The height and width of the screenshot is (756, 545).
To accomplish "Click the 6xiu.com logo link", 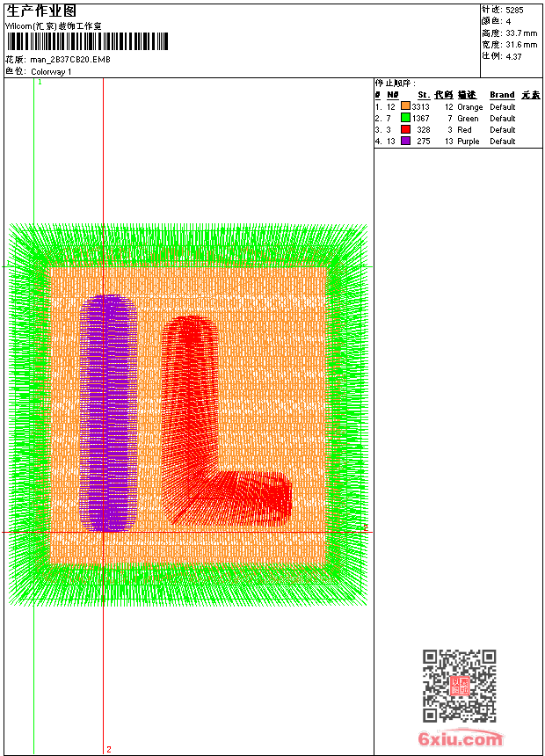I will tap(460, 738).
